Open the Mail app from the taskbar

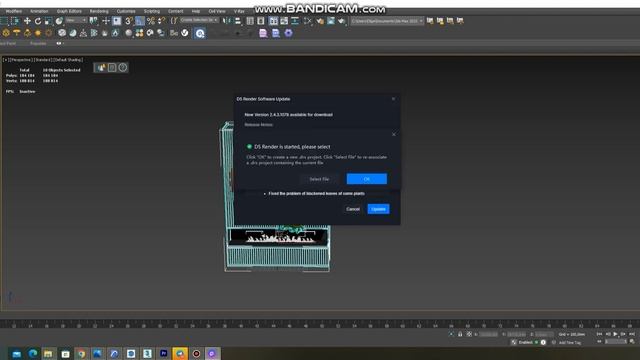tap(16, 353)
